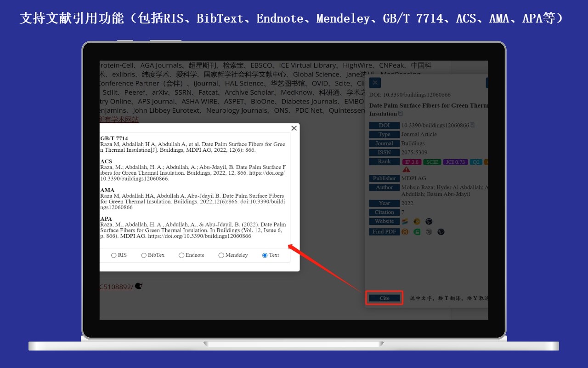Click the DOI value 10.3390/buildings12060866 in the table

coord(435,125)
